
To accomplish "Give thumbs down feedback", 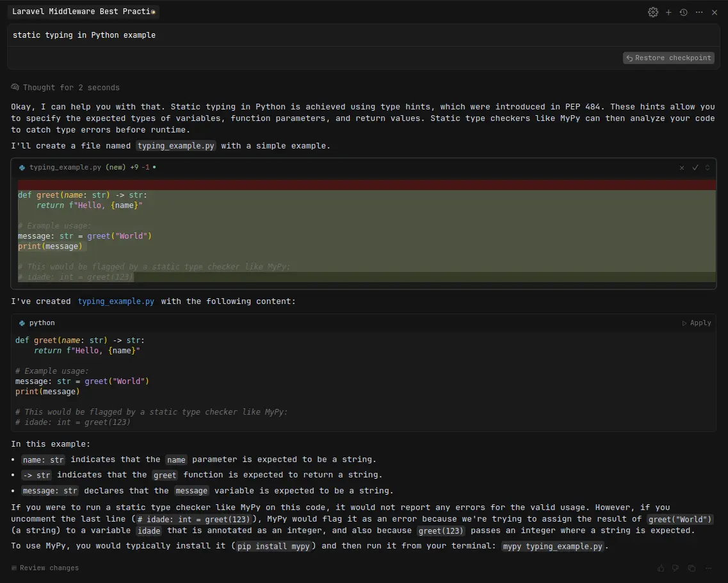I will pos(675,568).
